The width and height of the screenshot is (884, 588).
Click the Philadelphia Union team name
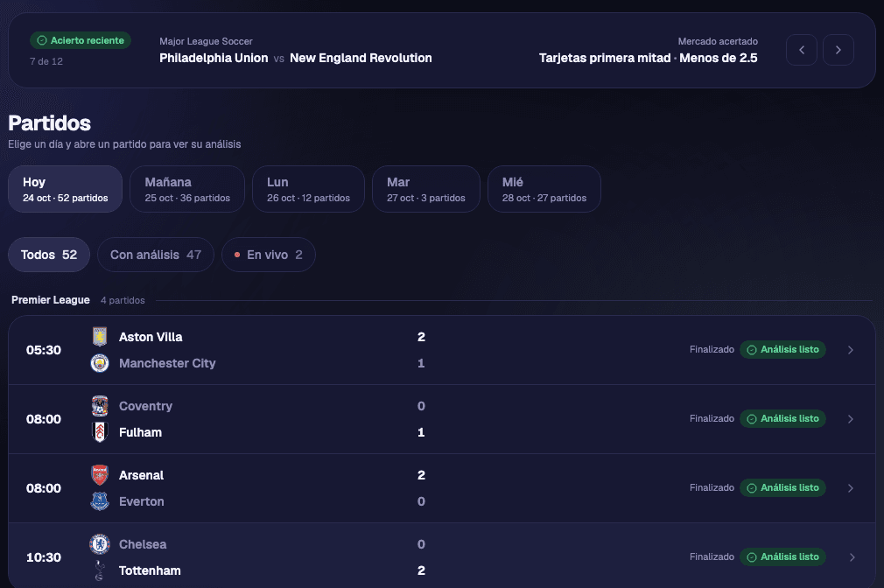214,58
